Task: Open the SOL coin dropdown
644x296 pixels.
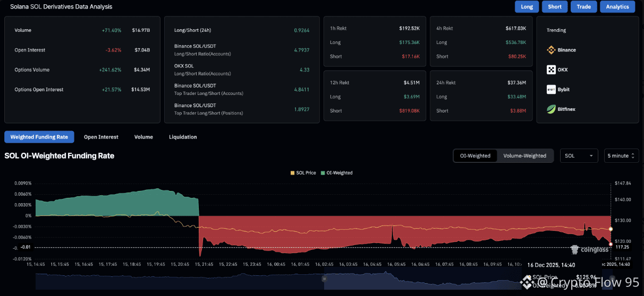Action: tap(579, 156)
